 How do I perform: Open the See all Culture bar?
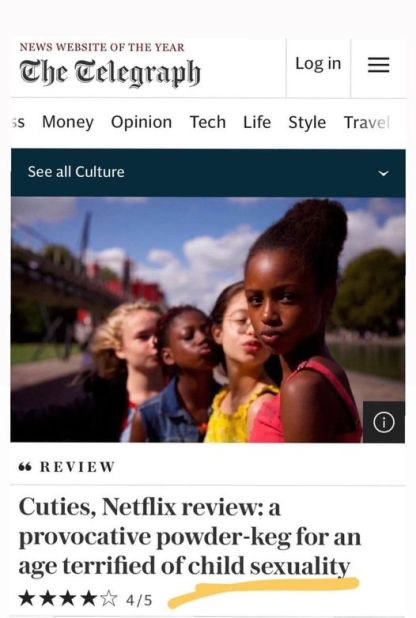[x=208, y=173]
